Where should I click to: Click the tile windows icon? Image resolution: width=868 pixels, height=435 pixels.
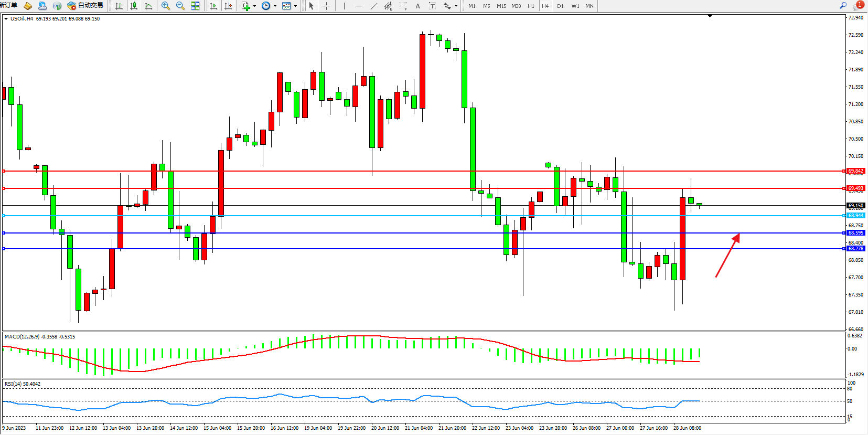click(195, 6)
